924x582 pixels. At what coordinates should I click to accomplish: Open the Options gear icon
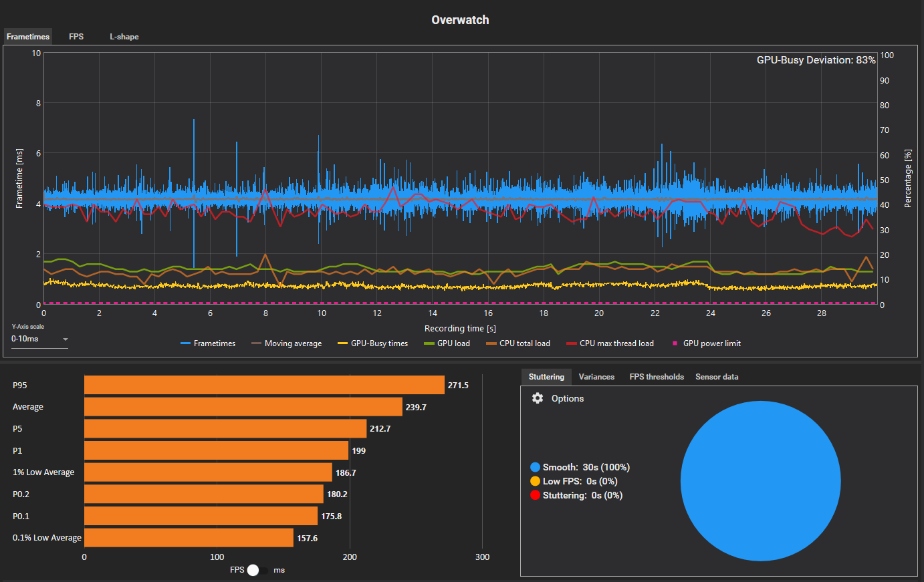pyautogui.click(x=538, y=398)
